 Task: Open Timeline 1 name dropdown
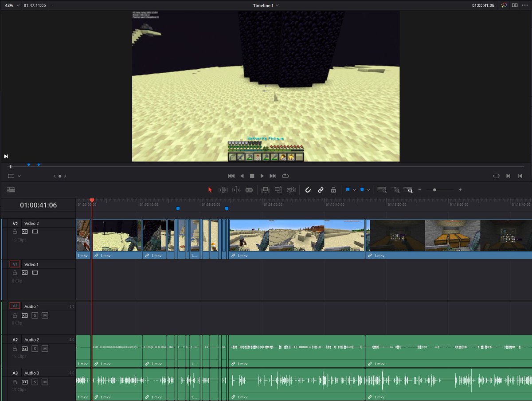coord(266,5)
